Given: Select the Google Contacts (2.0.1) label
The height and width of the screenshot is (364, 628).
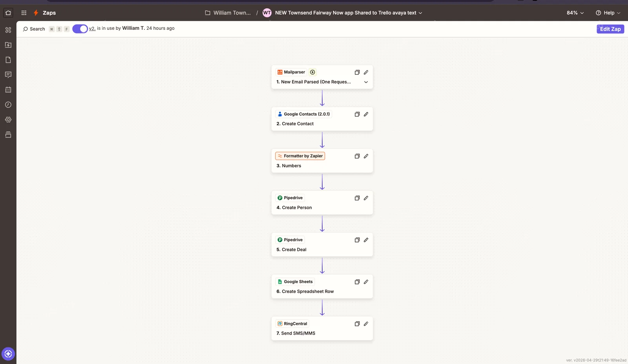Looking at the screenshot, I should click(303, 114).
